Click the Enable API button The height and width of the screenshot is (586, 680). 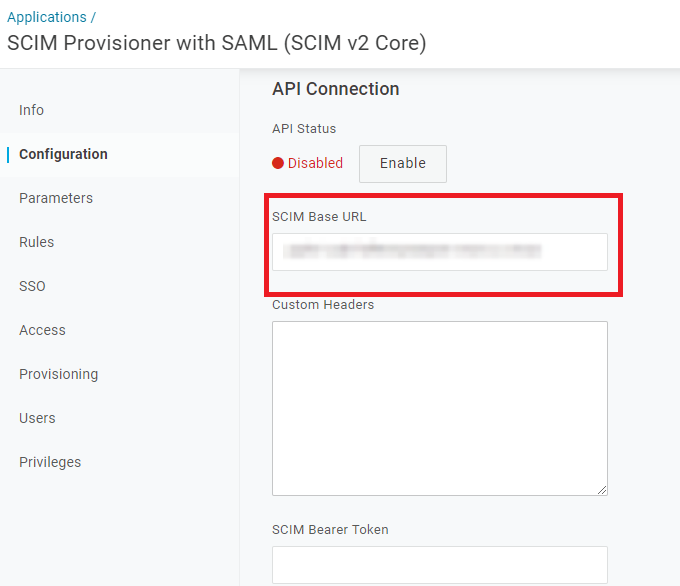[403, 164]
